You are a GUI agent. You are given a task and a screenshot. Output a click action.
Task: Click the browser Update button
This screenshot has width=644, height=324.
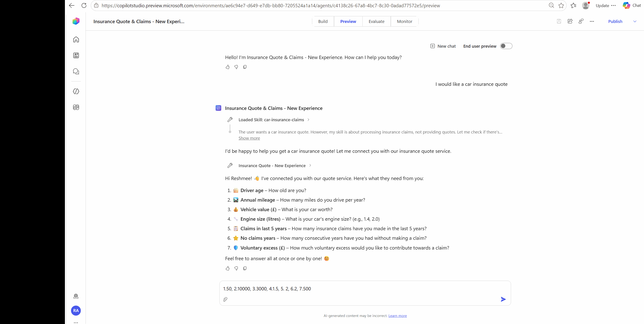click(602, 5)
